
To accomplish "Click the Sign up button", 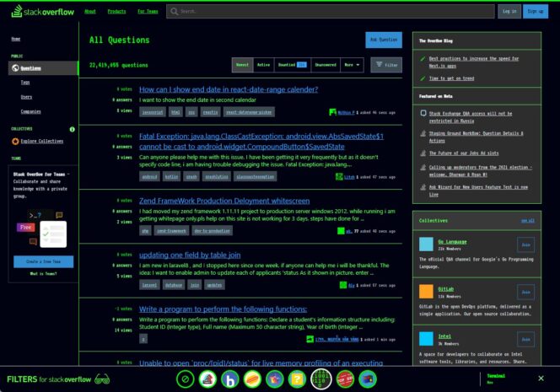I will coord(536,12).
